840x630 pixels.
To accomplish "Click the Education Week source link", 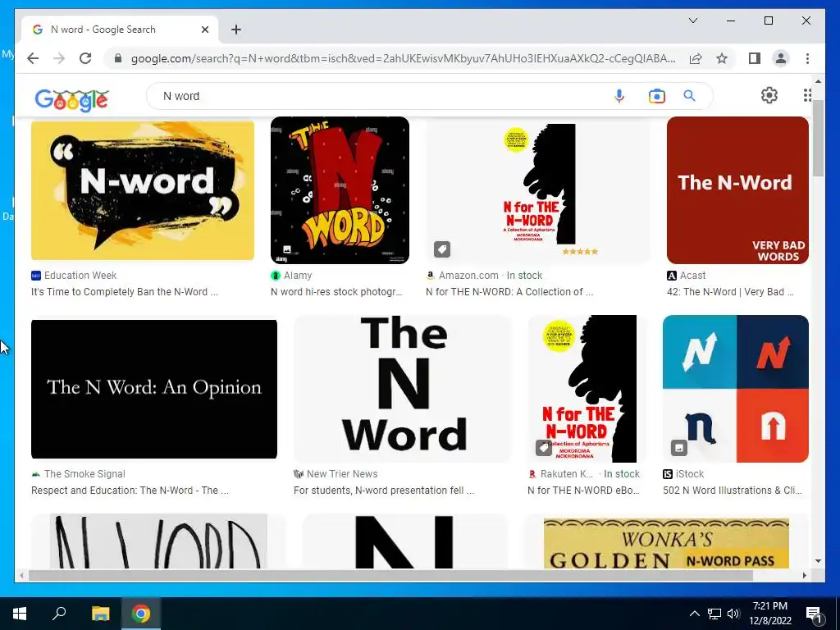I will (74, 276).
